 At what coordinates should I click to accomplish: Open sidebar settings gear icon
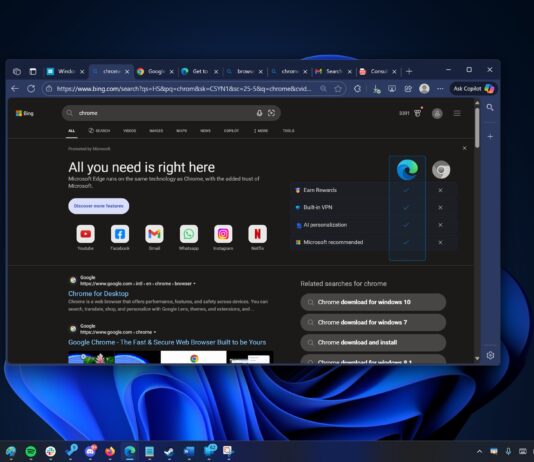pyautogui.click(x=490, y=355)
